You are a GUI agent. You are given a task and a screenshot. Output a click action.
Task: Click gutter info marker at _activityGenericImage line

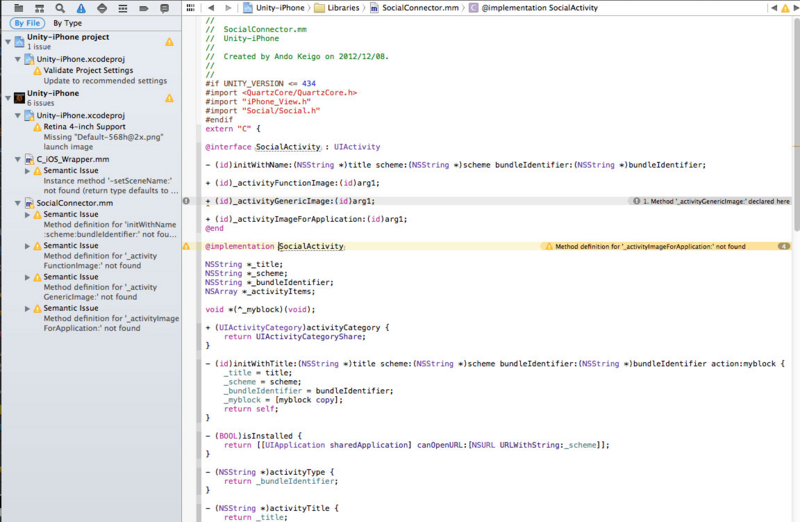pos(186,201)
